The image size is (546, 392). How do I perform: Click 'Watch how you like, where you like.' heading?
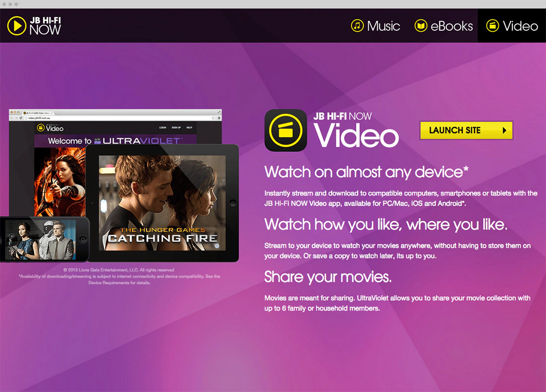386,225
